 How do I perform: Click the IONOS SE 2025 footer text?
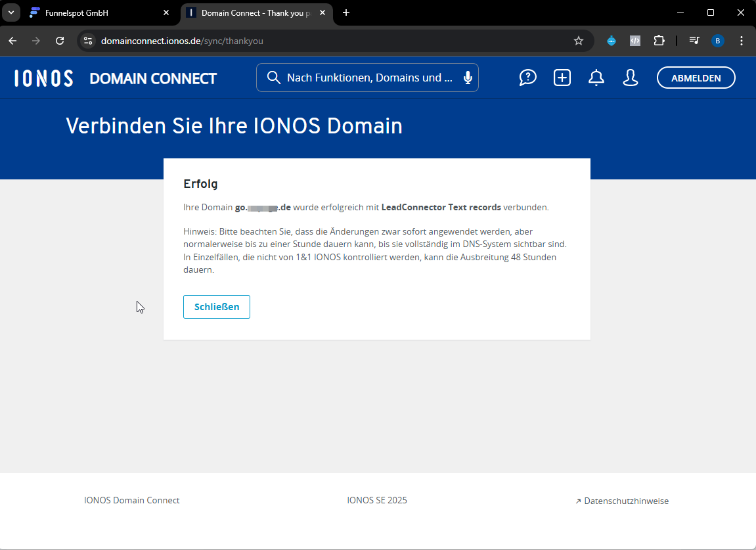pyautogui.click(x=377, y=500)
